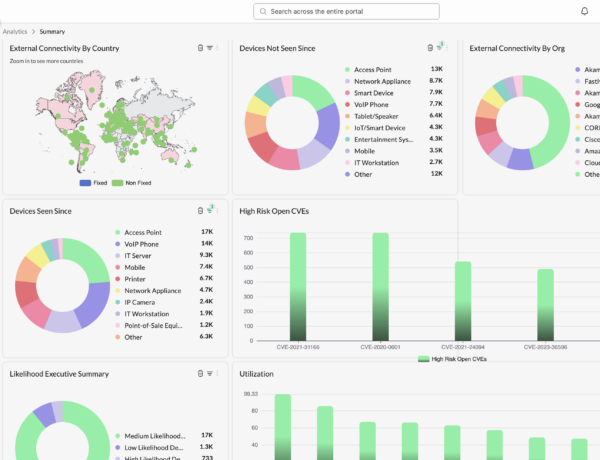Open filter on Likelihood Executive Summary card

210,374
